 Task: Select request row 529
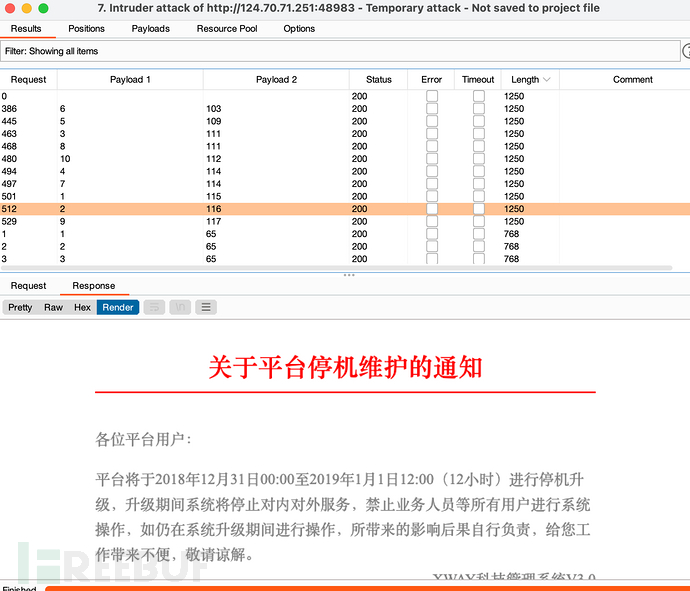click(x=345, y=221)
